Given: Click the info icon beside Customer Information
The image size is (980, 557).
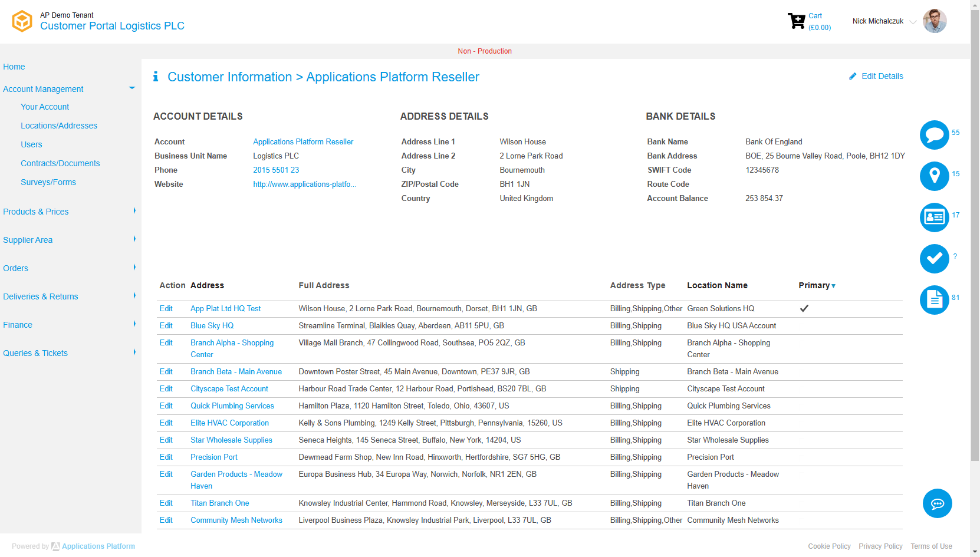Looking at the screenshot, I should click(x=156, y=77).
